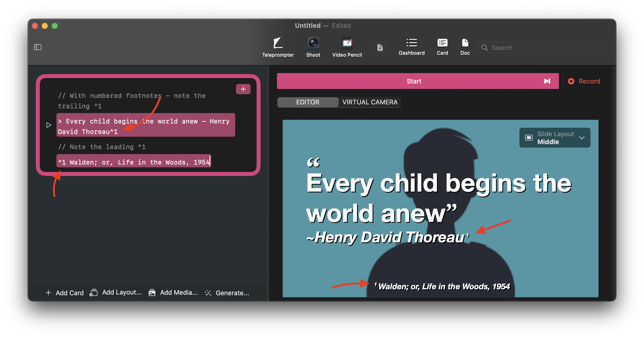Viewport: 644px width, 338px height.
Task: Expand the card options with plus button
Action: point(243,88)
